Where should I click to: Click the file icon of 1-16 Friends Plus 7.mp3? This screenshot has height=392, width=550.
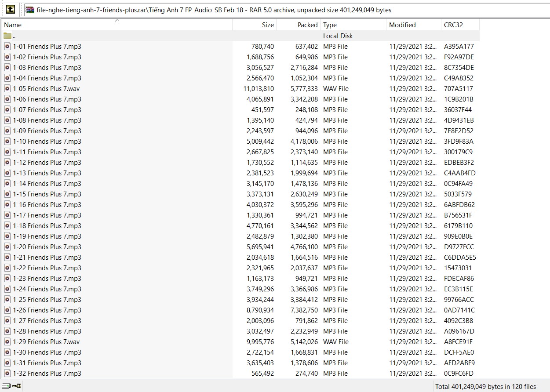(7, 205)
